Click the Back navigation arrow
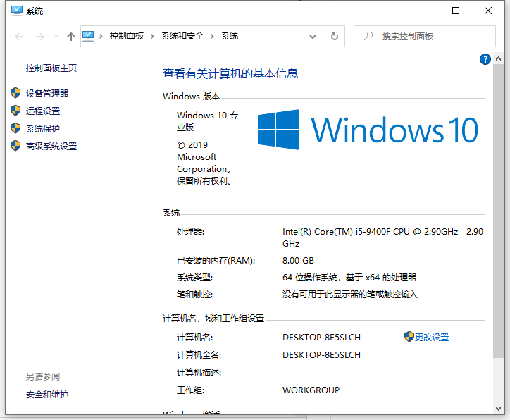The height and width of the screenshot is (420, 510). [18, 36]
